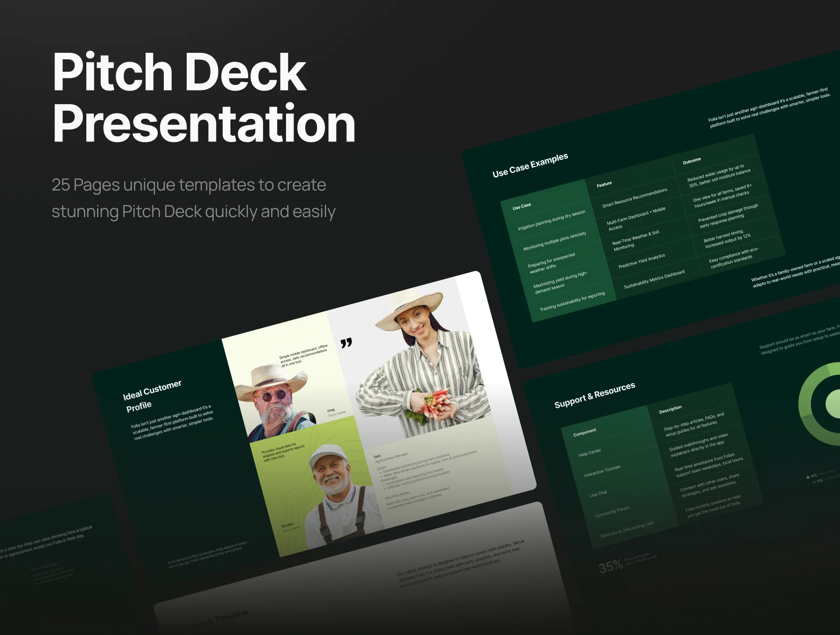This screenshot has width=840, height=635.
Task: Click the "Outcome" column header
Action: (x=692, y=161)
